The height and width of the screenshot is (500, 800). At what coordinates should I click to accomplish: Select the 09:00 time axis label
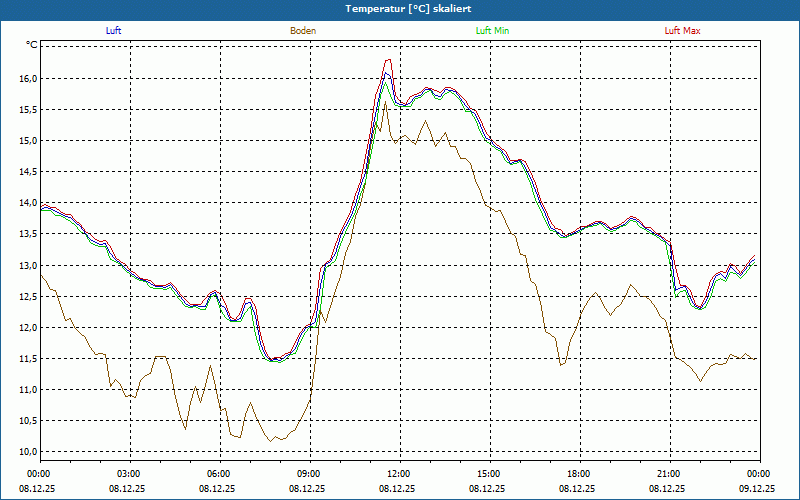tap(309, 474)
